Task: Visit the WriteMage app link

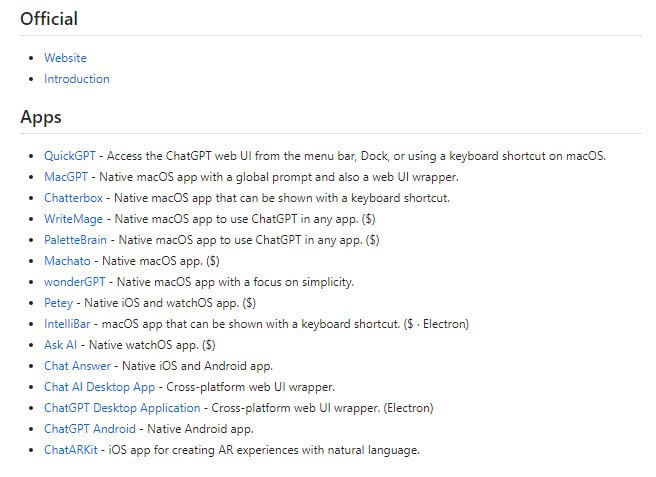Action: pos(74,219)
